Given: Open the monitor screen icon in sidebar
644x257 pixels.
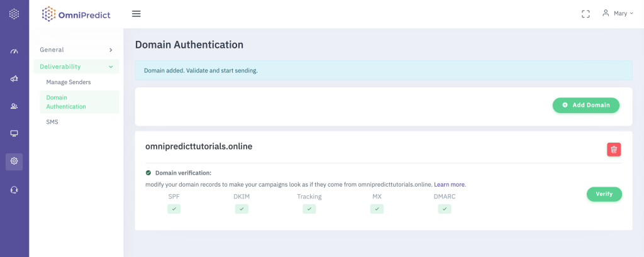Looking at the screenshot, I should [14, 134].
